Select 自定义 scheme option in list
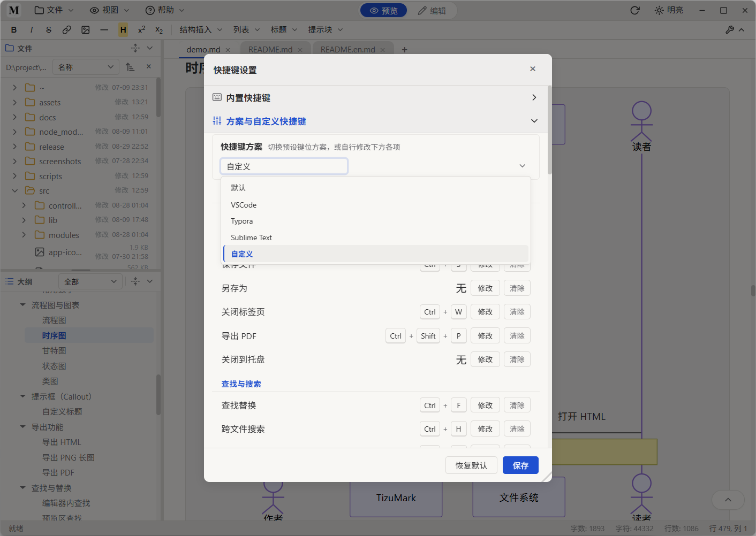 (x=376, y=254)
